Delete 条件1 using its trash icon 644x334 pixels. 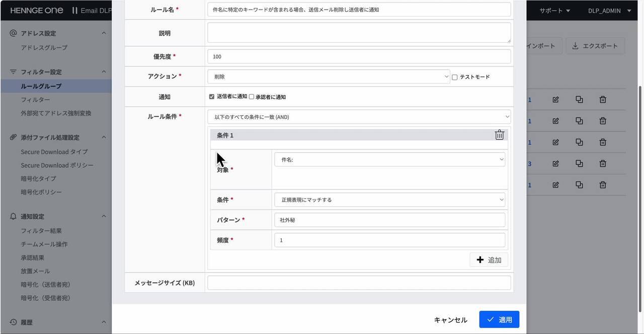pos(499,135)
